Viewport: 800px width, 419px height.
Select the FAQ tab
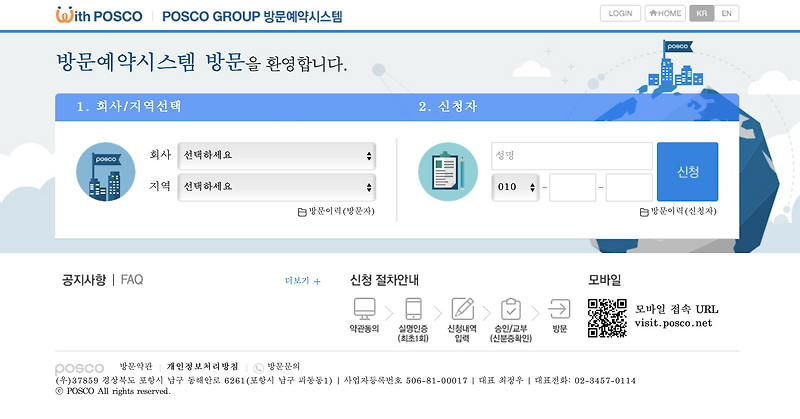(x=132, y=280)
